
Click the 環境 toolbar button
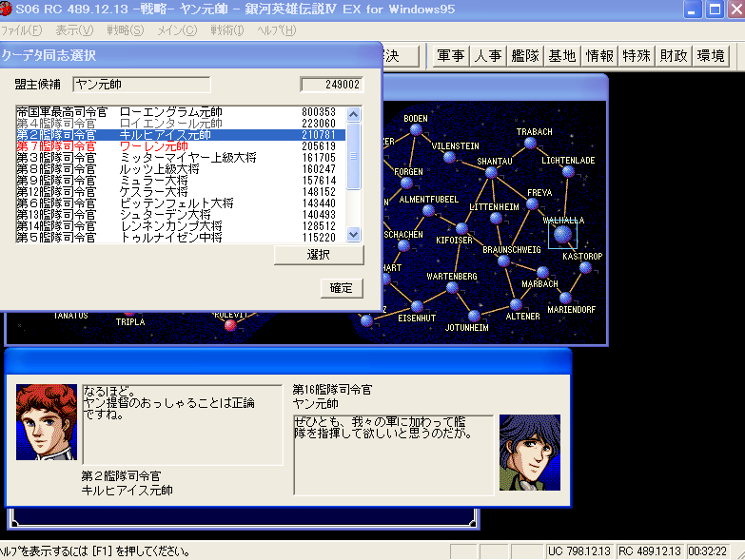(711, 56)
